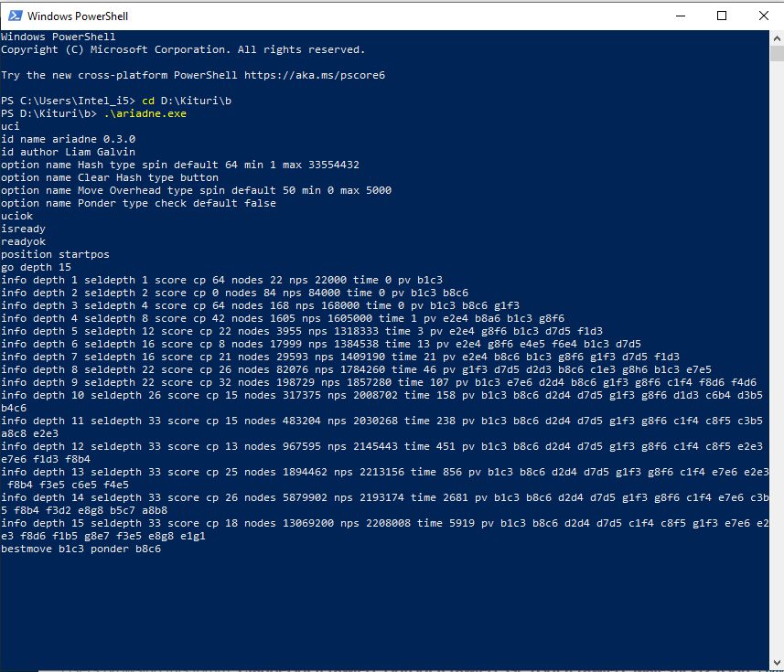The width and height of the screenshot is (784, 672).
Task: Click the 'id author Liam Galvin' line
Action: [x=68, y=152]
